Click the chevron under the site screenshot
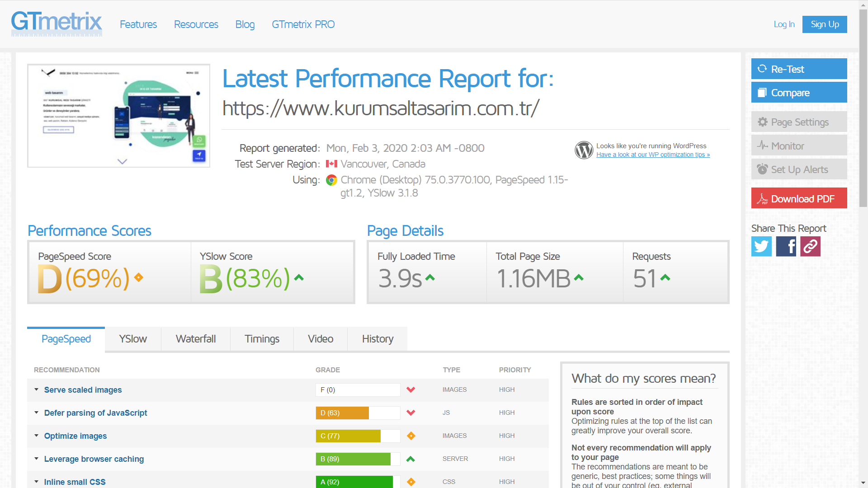 122,161
